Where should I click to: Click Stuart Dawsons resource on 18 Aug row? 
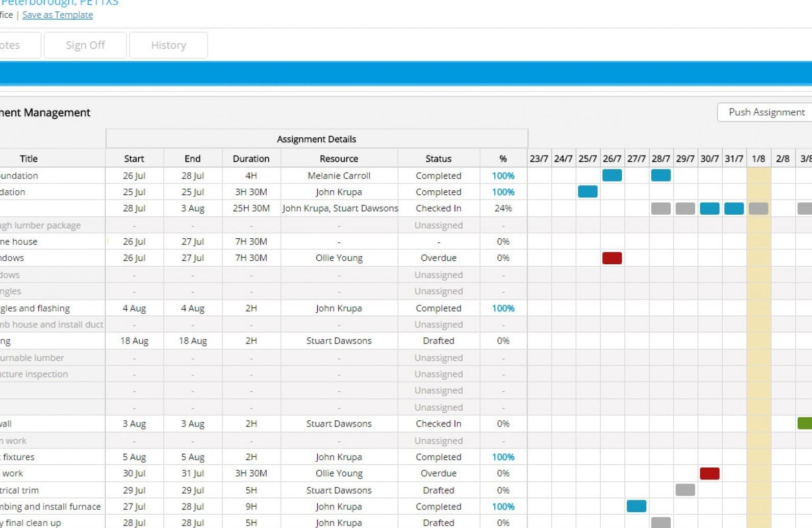pyautogui.click(x=339, y=341)
